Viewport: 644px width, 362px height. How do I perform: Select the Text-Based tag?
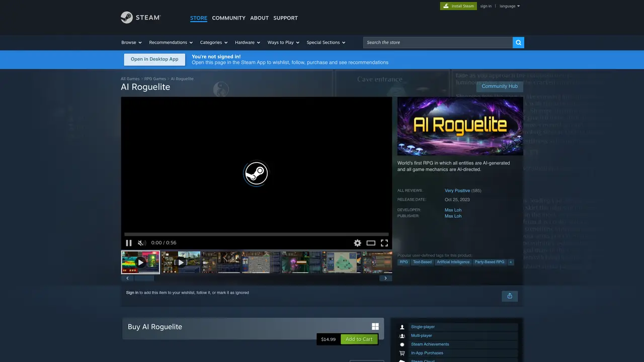pos(422,262)
